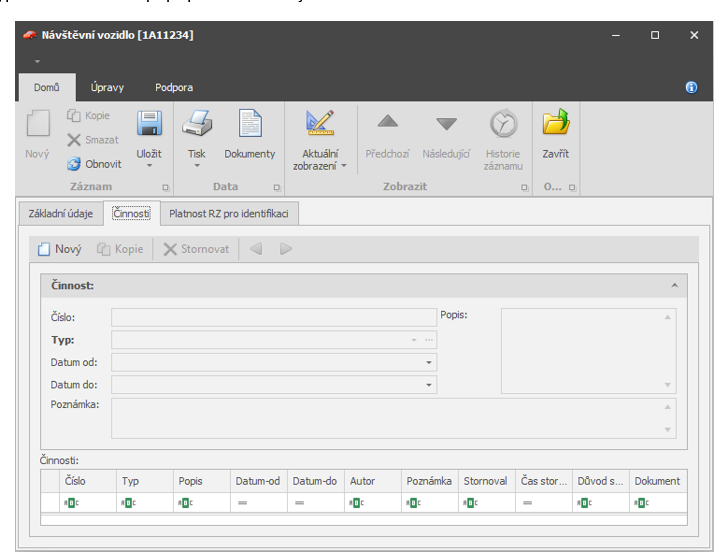Click into the Poznámka text area
The height and width of the screenshot is (557, 727).
coord(394,418)
